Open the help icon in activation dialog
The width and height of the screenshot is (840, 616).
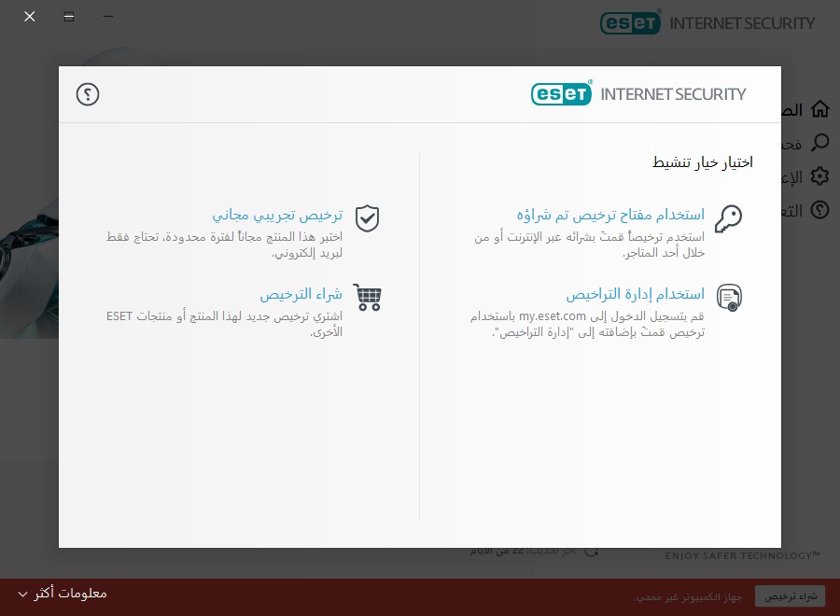(x=88, y=94)
